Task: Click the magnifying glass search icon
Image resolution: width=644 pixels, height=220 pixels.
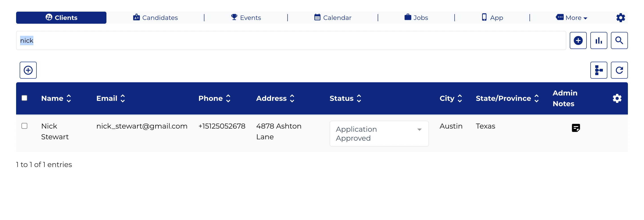Action: (x=619, y=40)
